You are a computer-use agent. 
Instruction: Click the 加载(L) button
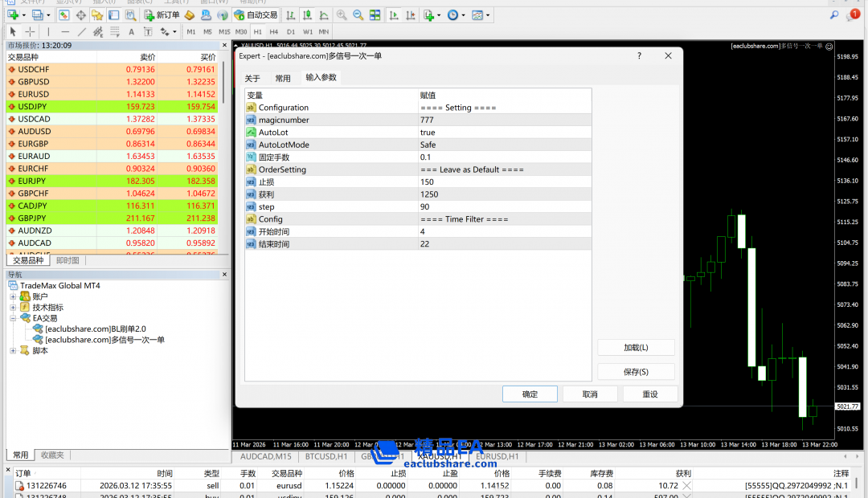636,348
